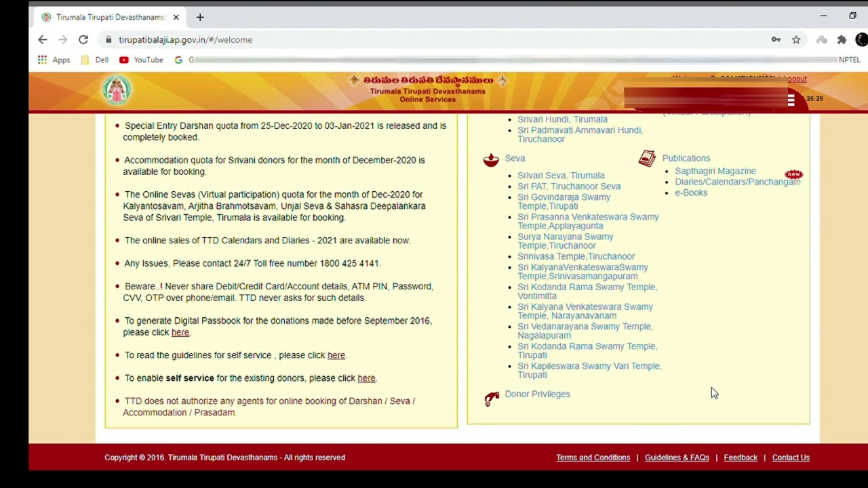This screenshot has height=488, width=868.
Task: Click 'here' for self service guidelines
Action: (336, 355)
